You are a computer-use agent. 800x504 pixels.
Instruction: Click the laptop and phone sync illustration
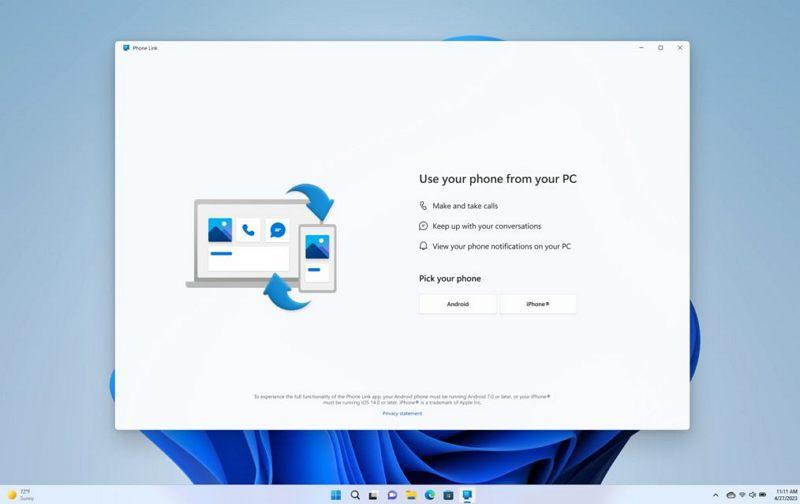261,247
